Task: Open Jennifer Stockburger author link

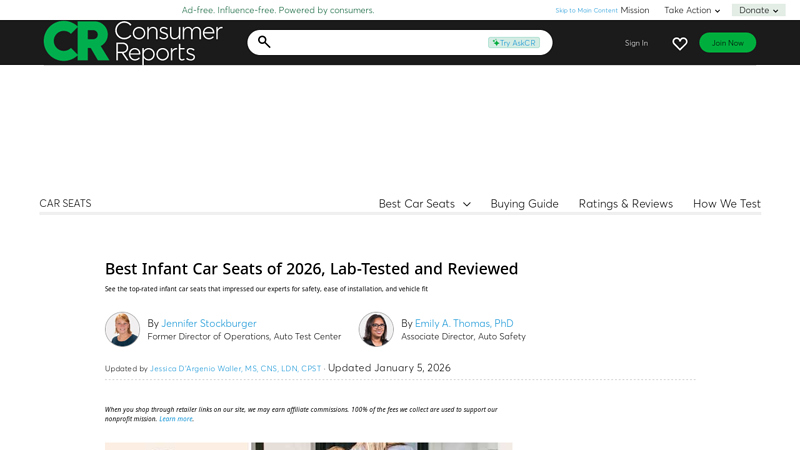Action: pos(209,323)
